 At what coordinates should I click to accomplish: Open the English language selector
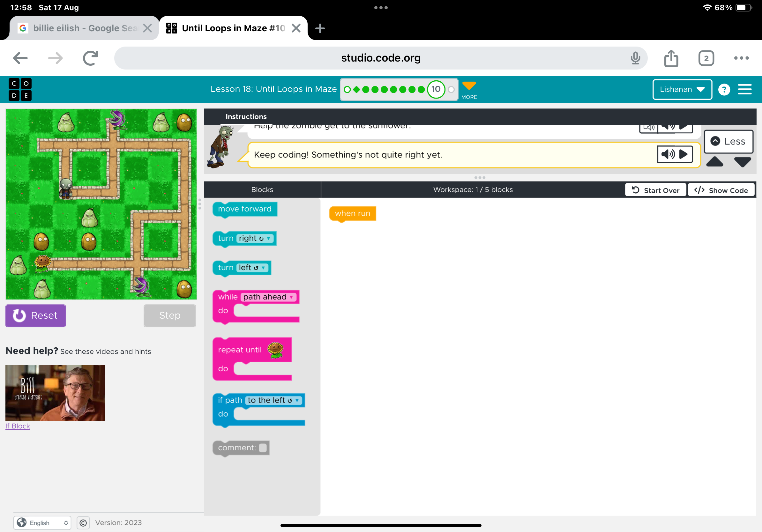[x=42, y=523]
